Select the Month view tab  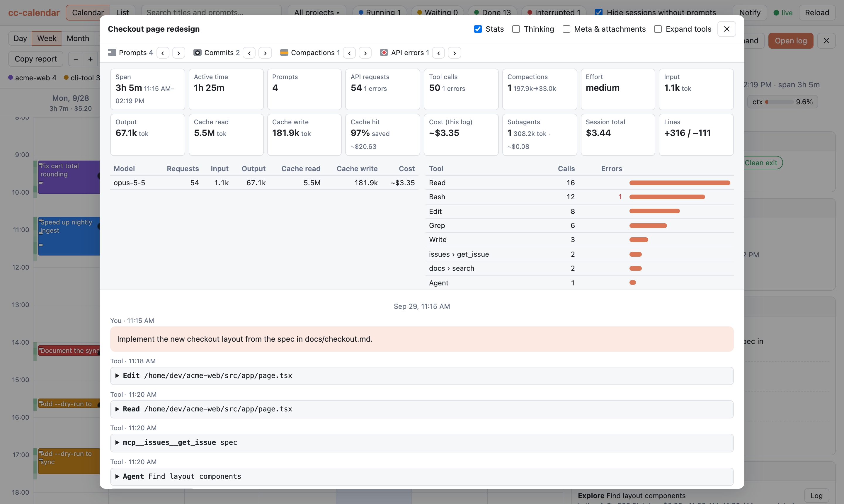click(78, 38)
